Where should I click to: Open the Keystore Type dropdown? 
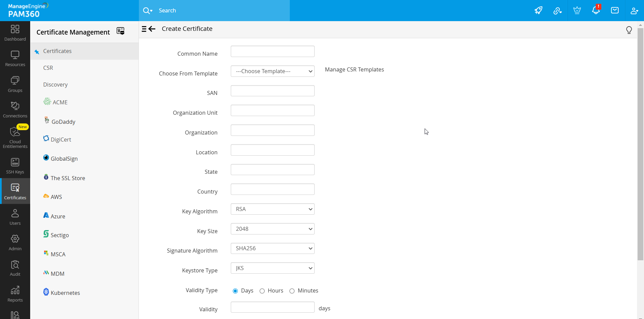(272, 268)
